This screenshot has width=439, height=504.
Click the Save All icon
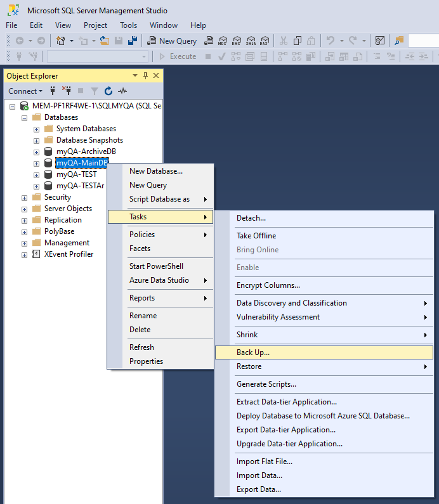(133, 41)
